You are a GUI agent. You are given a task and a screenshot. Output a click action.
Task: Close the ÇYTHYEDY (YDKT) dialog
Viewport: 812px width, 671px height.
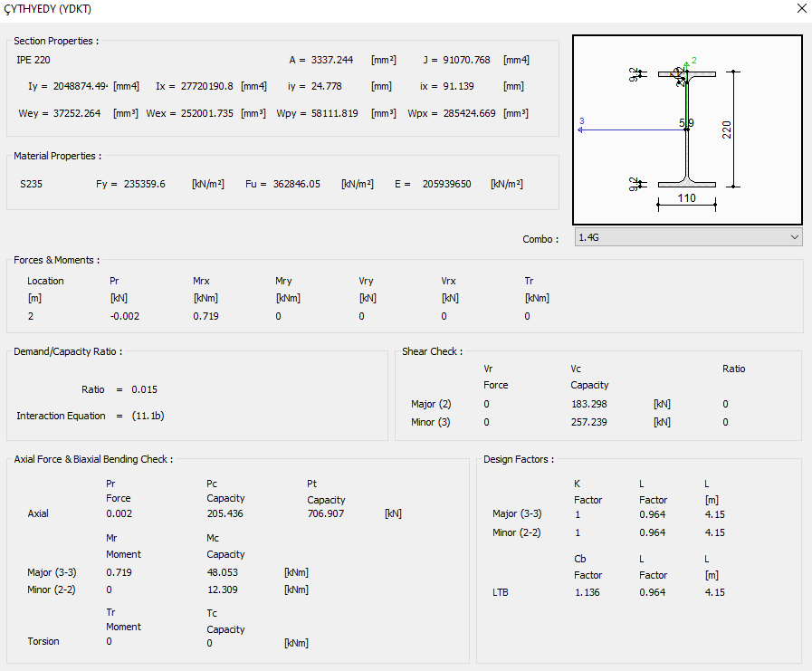point(801,9)
